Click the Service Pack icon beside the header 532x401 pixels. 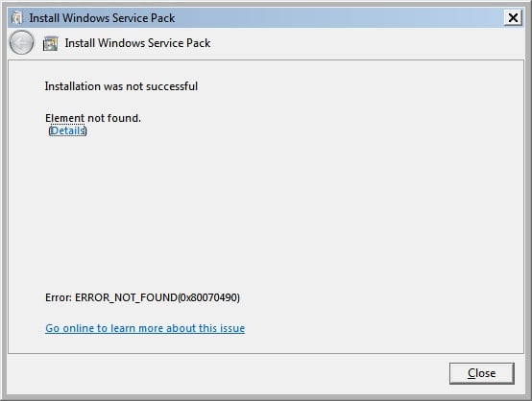[x=50, y=43]
